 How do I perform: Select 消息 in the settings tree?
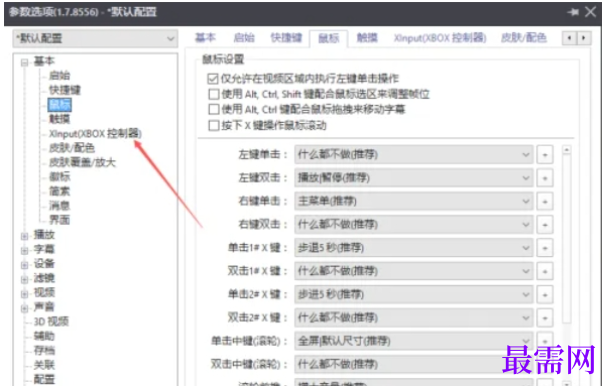click(x=60, y=206)
